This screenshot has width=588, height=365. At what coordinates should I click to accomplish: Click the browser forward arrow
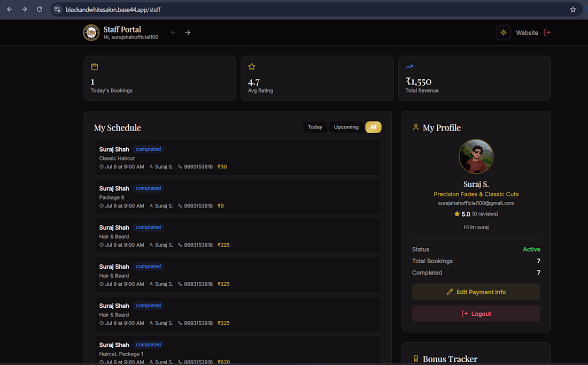pos(25,10)
